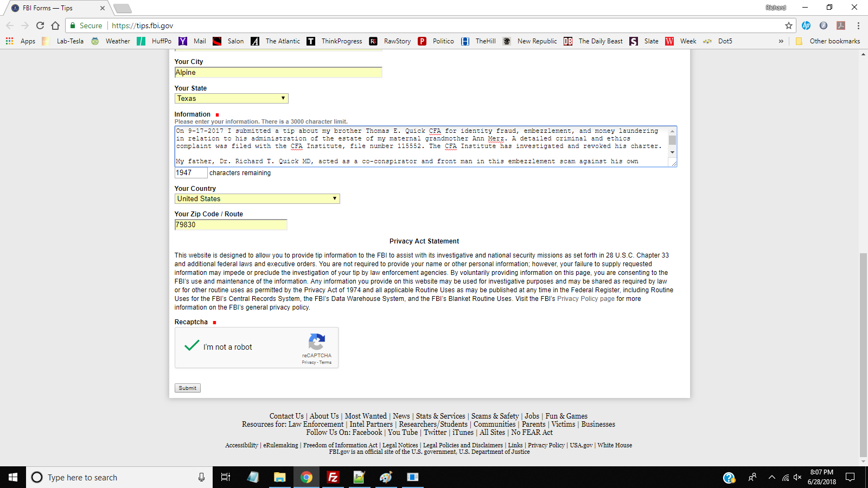Show more bookmarks with the chevron
The height and width of the screenshot is (488, 868).
click(781, 41)
